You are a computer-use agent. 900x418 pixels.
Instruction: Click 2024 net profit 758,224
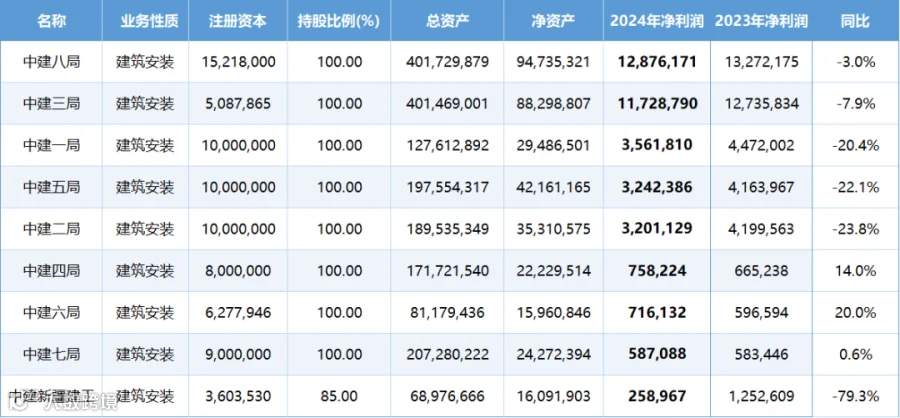tap(657, 270)
